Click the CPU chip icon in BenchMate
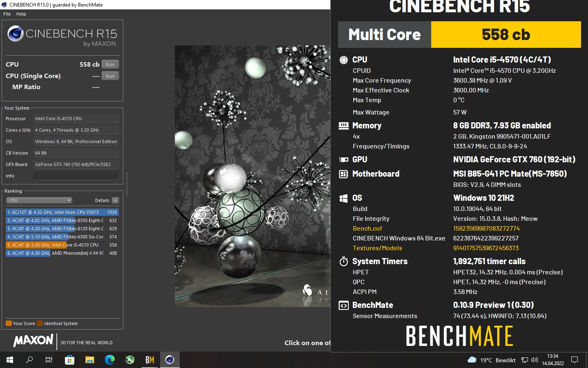Screen dimensions: 588x368 point(344,60)
